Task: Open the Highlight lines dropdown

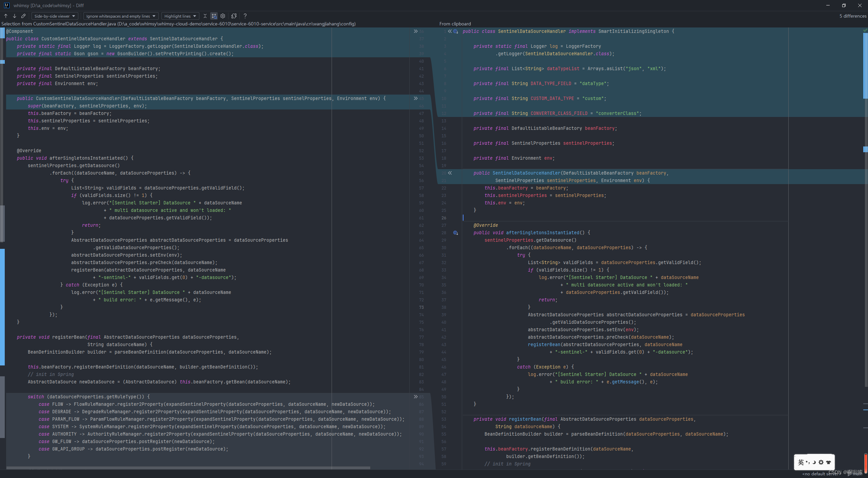Action: pos(180,16)
